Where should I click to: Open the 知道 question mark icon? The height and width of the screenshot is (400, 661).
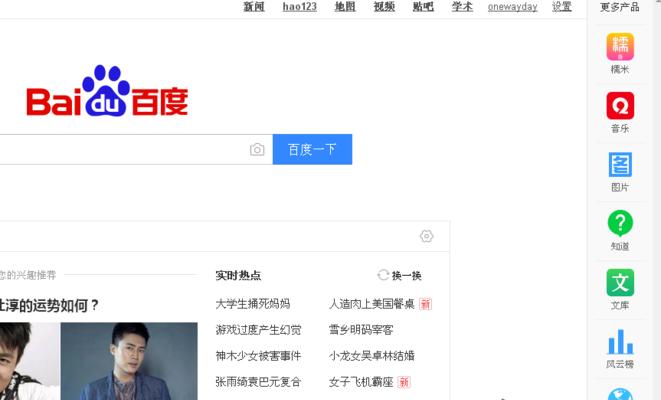pos(620,223)
